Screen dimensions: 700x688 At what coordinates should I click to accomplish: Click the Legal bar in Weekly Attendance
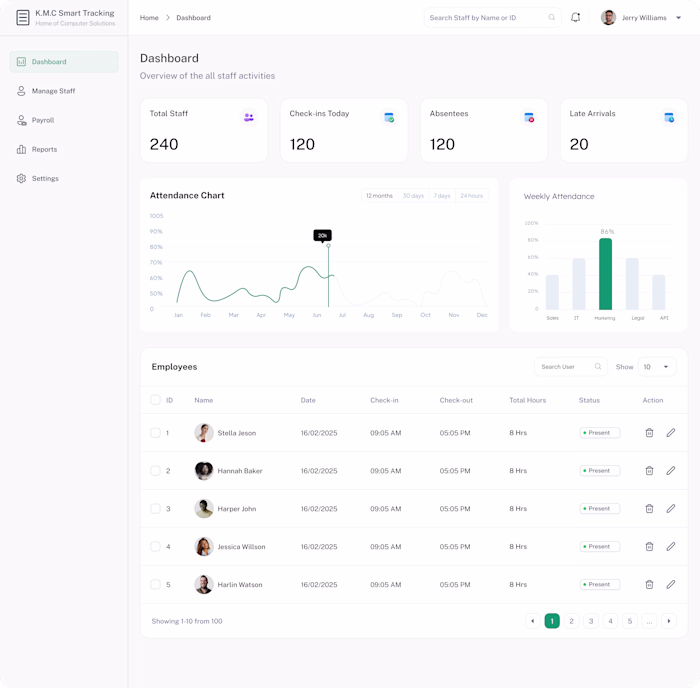coord(632,284)
